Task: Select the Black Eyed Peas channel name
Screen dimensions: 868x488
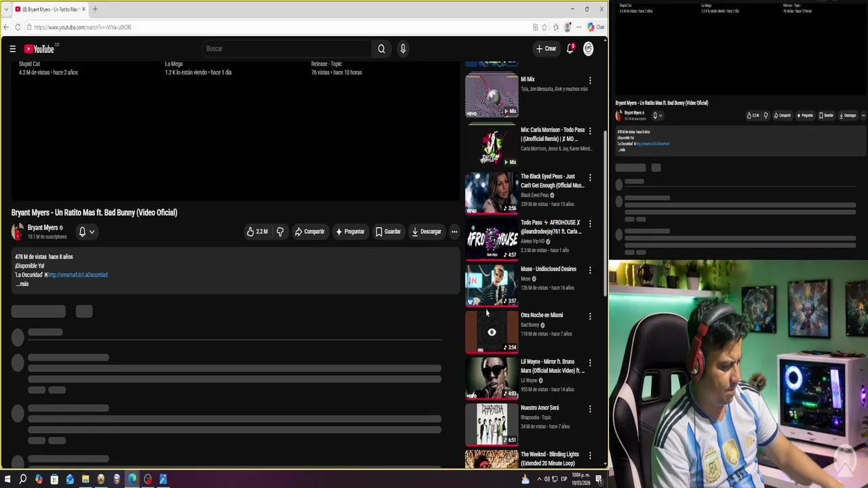Action: pos(535,195)
